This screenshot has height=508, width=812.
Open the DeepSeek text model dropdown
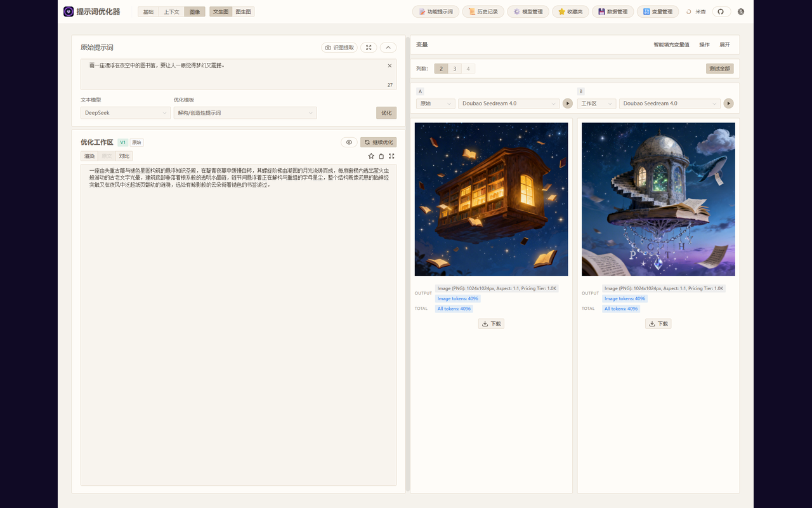126,113
